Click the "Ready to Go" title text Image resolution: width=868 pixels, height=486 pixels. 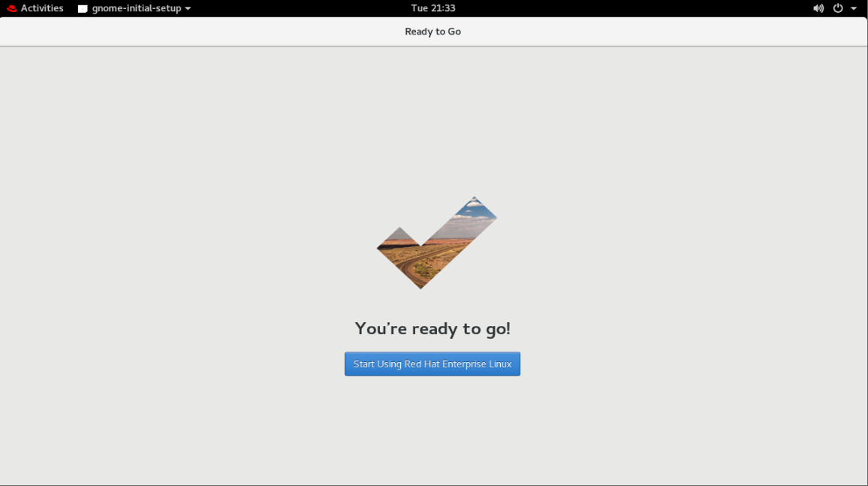pos(433,32)
